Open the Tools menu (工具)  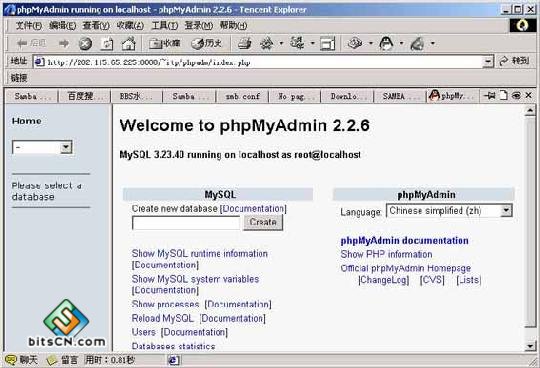pos(165,25)
